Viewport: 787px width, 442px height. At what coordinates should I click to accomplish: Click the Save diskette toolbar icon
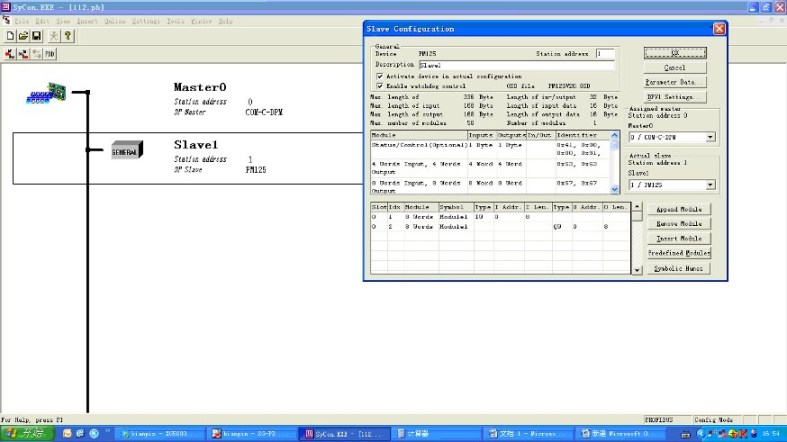click(36, 36)
